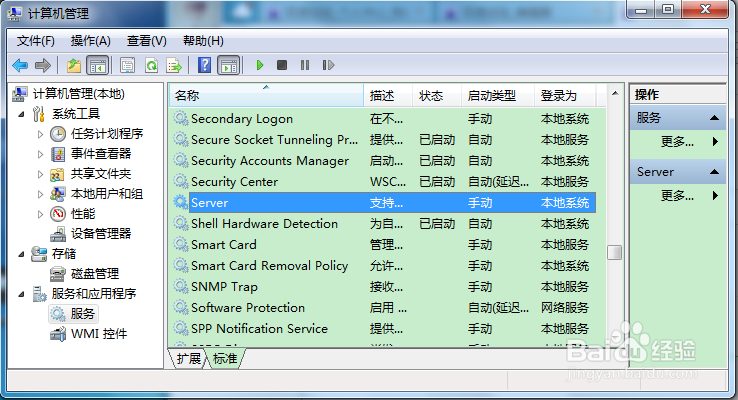The height and width of the screenshot is (400, 738).
Task: Select the Security Center service
Action: tap(383, 182)
